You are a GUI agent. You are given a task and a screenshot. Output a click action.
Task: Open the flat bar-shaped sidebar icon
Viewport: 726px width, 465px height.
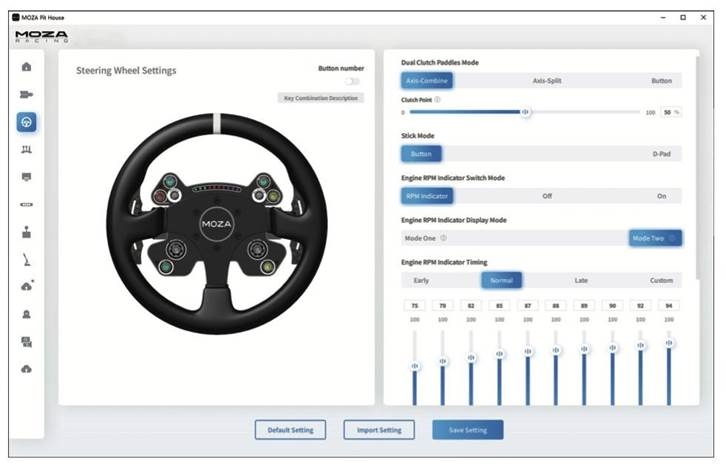pyautogui.click(x=26, y=204)
